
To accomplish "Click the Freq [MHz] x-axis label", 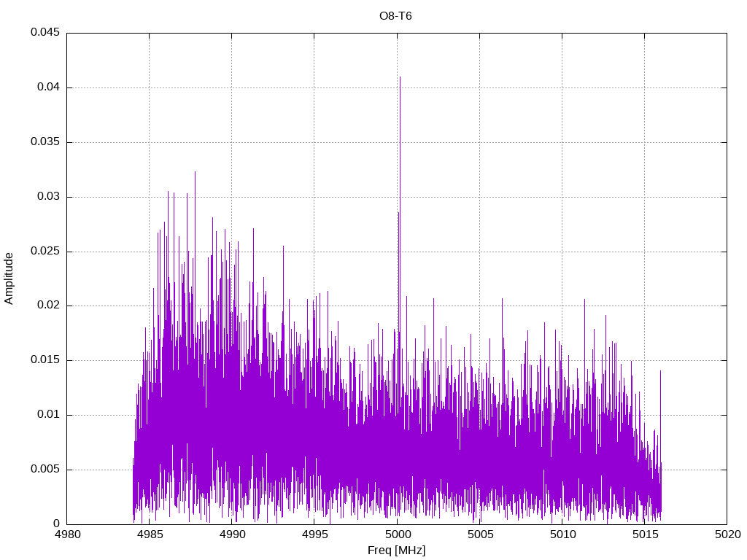I will (397, 551).
